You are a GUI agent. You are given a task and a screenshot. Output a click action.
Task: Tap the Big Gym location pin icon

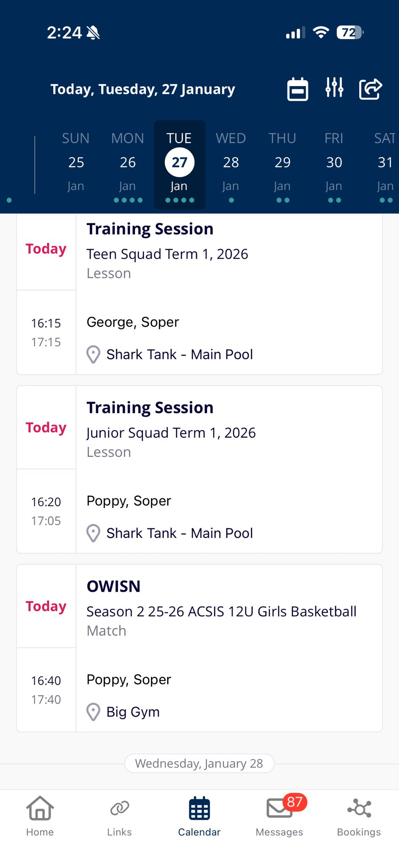click(x=93, y=712)
